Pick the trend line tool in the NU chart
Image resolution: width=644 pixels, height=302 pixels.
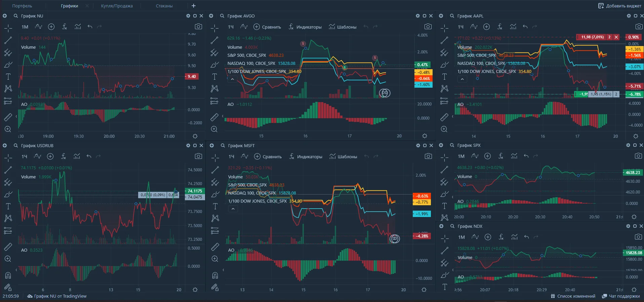pos(8,40)
